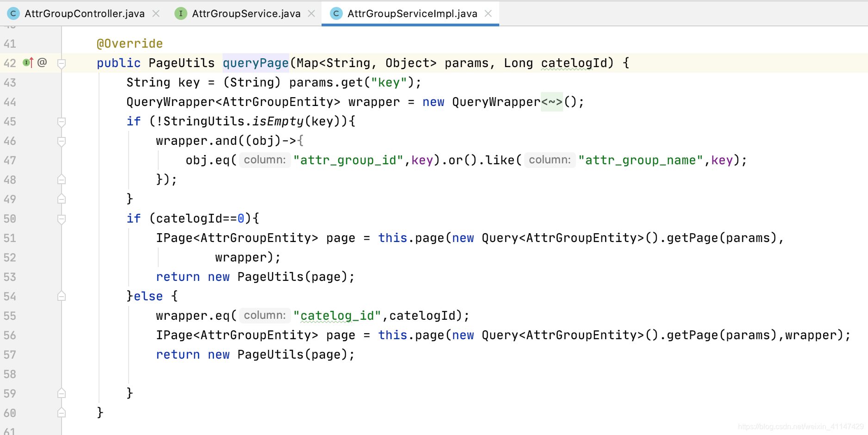Viewport: 868px width, 435px height.
Task: Click the "catelog_id" string on line 55
Action: click(x=337, y=316)
